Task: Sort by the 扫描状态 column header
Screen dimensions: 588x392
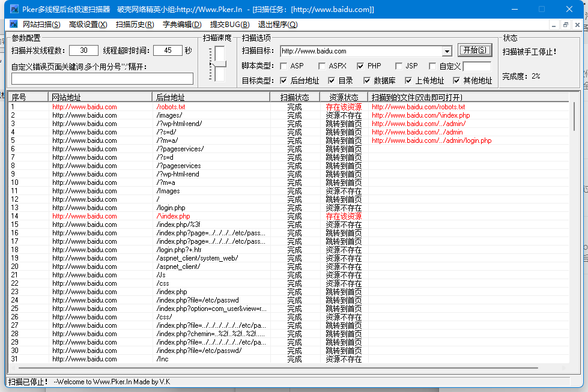Action: pos(295,97)
